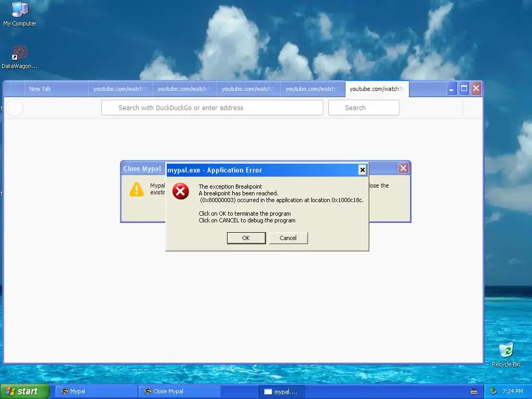This screenshot has width=532, height=399.
Task: Click OK to terminate the program
Action: [246, 238]
